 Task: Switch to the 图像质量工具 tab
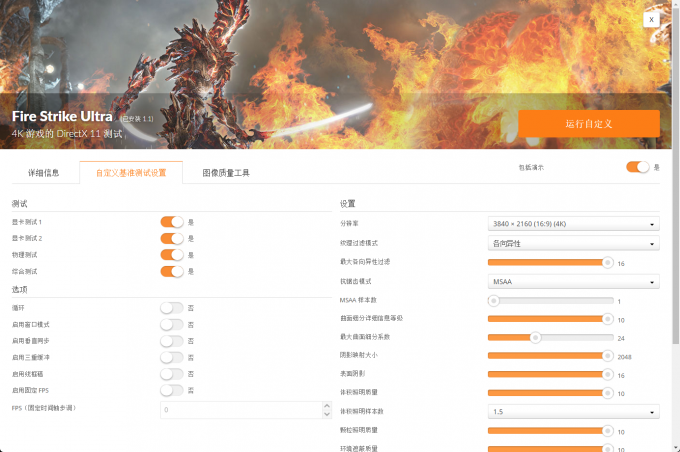[x=226, y=173]
